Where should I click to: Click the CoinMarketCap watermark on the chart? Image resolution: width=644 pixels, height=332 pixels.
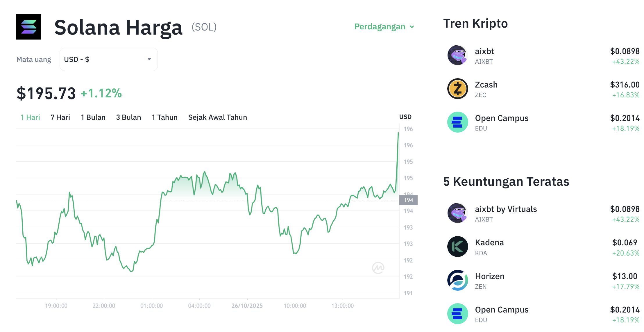click(x=378, y=268)
